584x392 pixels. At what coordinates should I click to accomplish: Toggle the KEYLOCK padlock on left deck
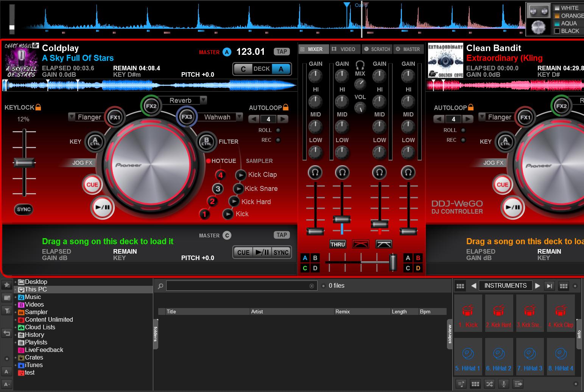pos(38,107)
